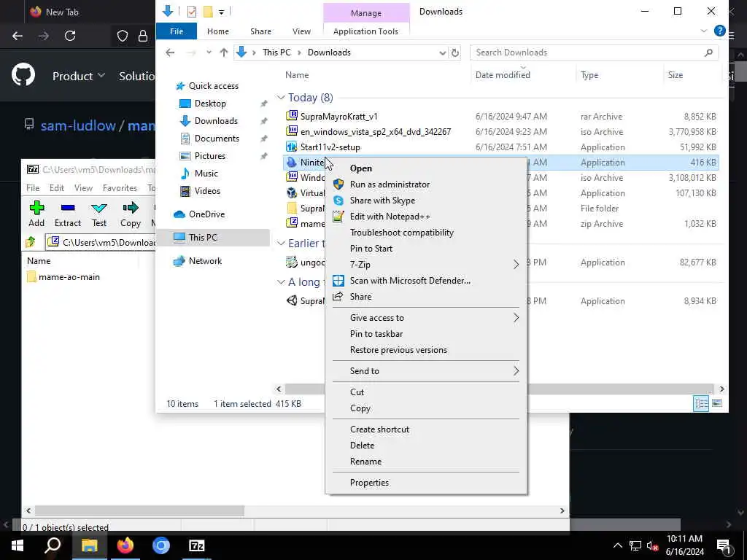
Task: Select Edit with Notepad++ option
Action: (390, 217)
